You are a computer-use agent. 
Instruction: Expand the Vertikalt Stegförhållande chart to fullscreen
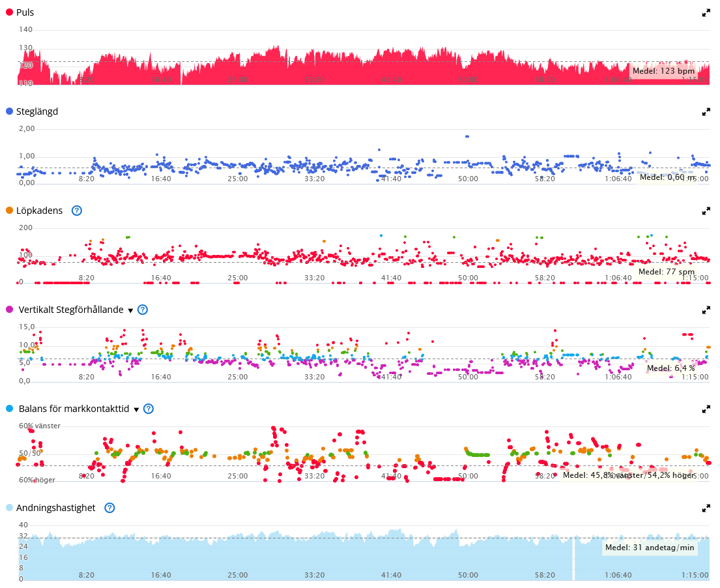tap(706, 310)
